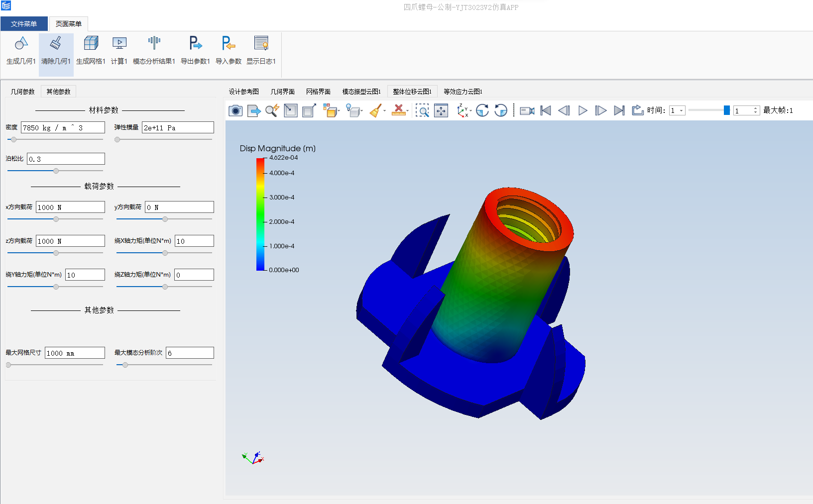Image resolution: width=813 pixels, height=504 pixels.
Task: Click the 泊松比 Poisson ratio slider handle
Action: [x=56, y=171]
